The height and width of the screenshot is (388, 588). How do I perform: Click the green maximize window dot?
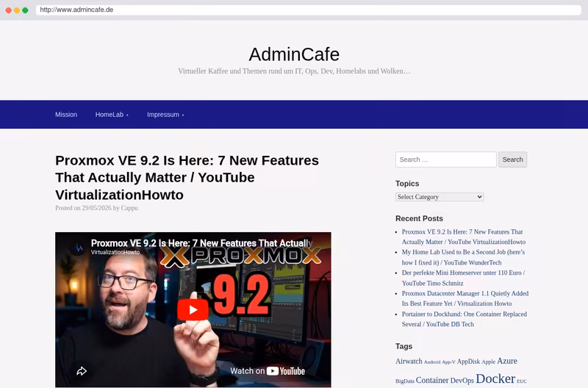(25, 10)
